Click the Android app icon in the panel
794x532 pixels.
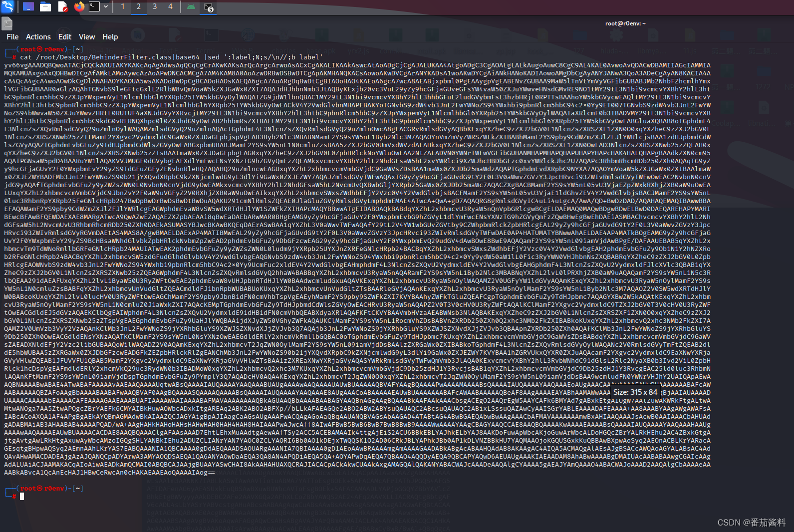pyautogui.click(x=191, y=6)
